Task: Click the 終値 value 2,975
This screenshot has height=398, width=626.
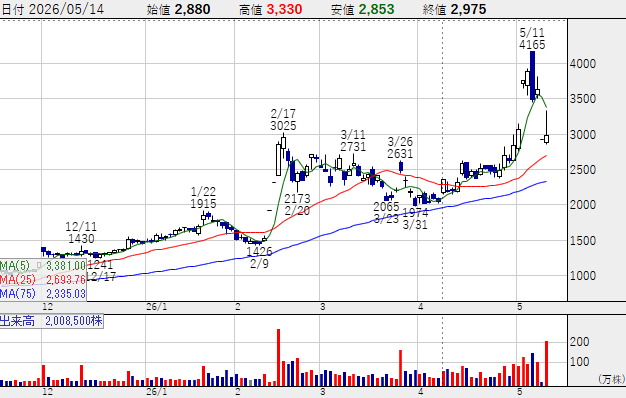Action: tap(468, 9)
